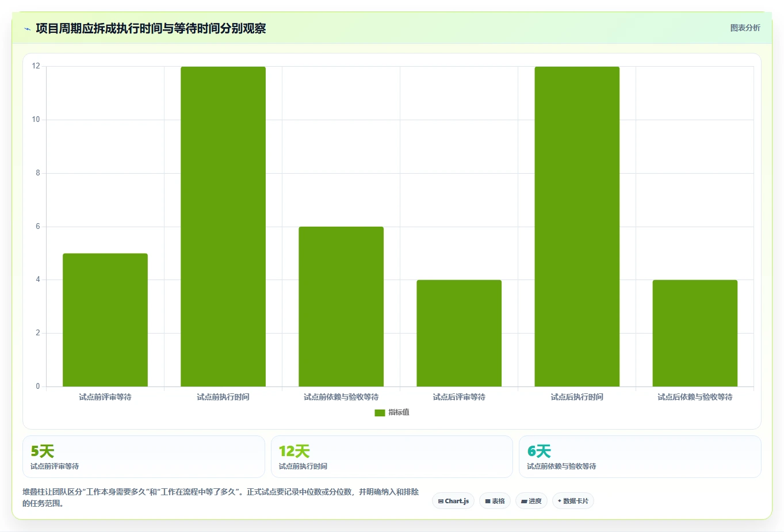
Task: Click the y-axis value 12
Action: (36, 66)
